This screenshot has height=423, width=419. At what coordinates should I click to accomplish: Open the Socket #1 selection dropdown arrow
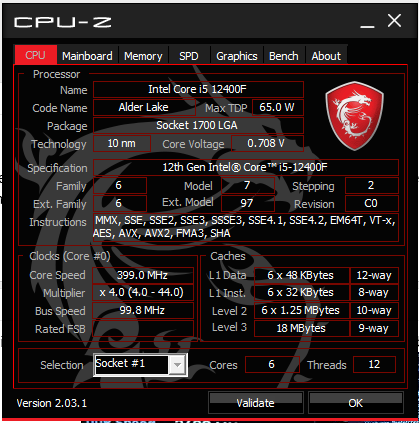click(177, 365)
